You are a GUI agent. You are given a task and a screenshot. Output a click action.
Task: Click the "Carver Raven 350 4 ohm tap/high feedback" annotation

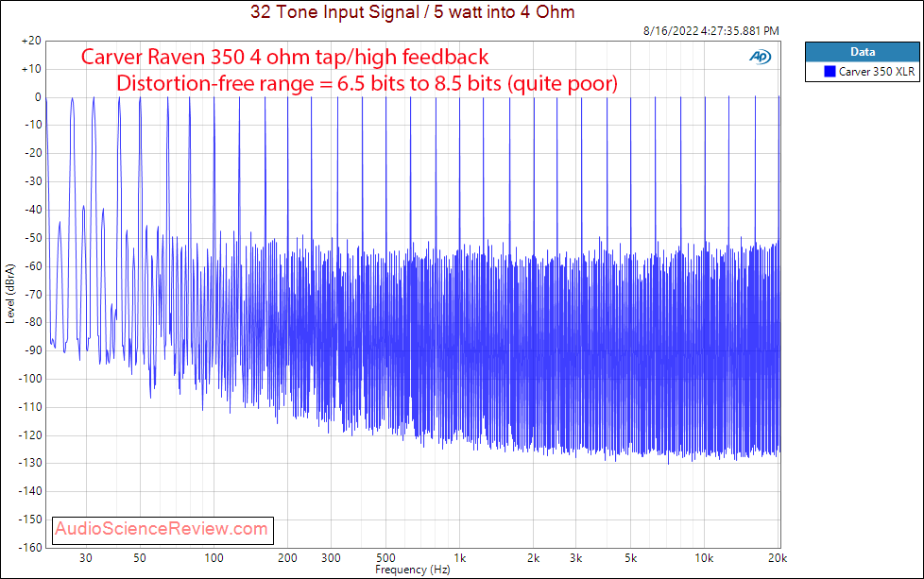point(284,57)
